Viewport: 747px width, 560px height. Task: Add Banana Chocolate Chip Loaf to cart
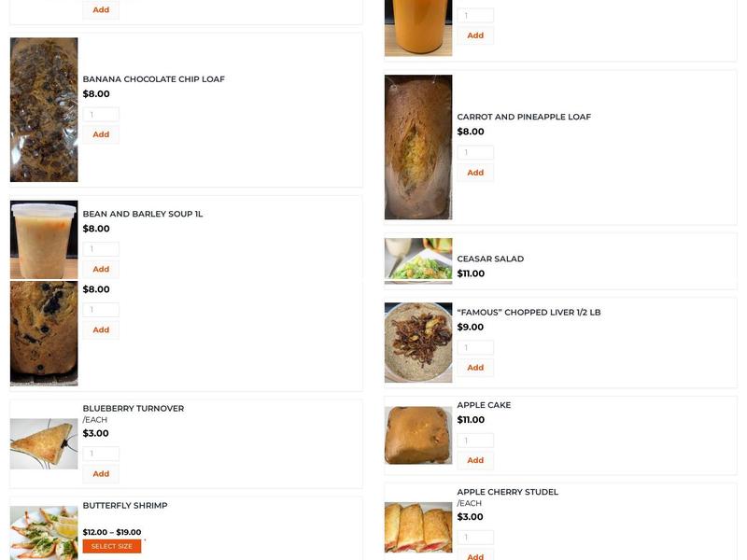[x=99, y=133]
